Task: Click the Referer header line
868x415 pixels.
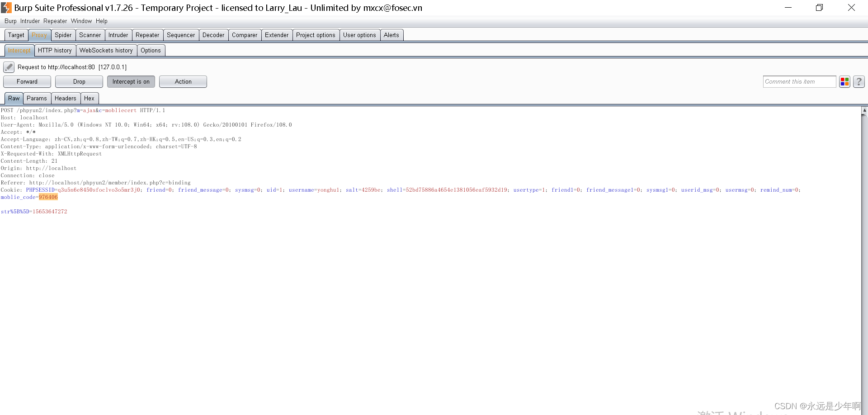Action: click(96, 183)
